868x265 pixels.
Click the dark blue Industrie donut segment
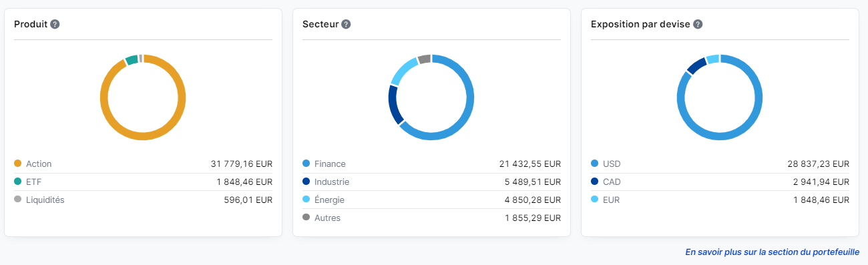(x=393, y=105)
